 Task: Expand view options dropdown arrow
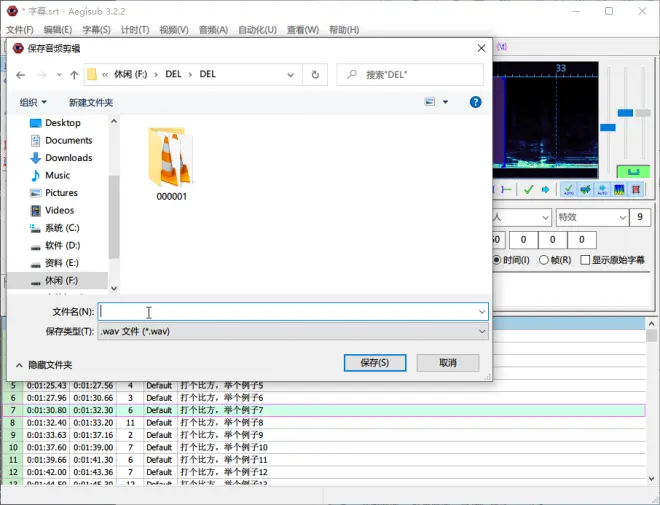click(445, 102)
